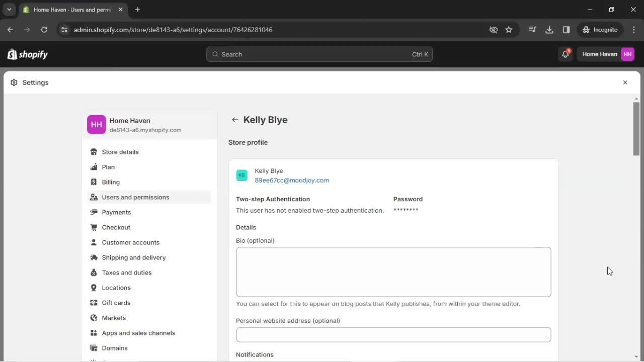This screenshot has height=362, width=644.
Task: Open the notifications bell
Action: coord(566,54)
